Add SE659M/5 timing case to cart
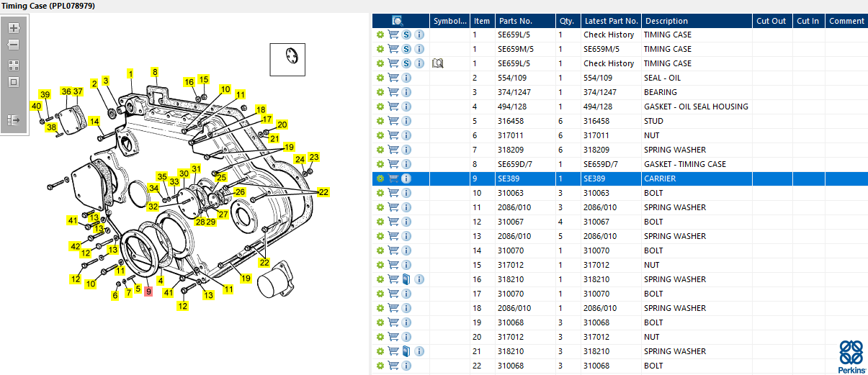This screenshot has width=868, height=375. [393, 49]
